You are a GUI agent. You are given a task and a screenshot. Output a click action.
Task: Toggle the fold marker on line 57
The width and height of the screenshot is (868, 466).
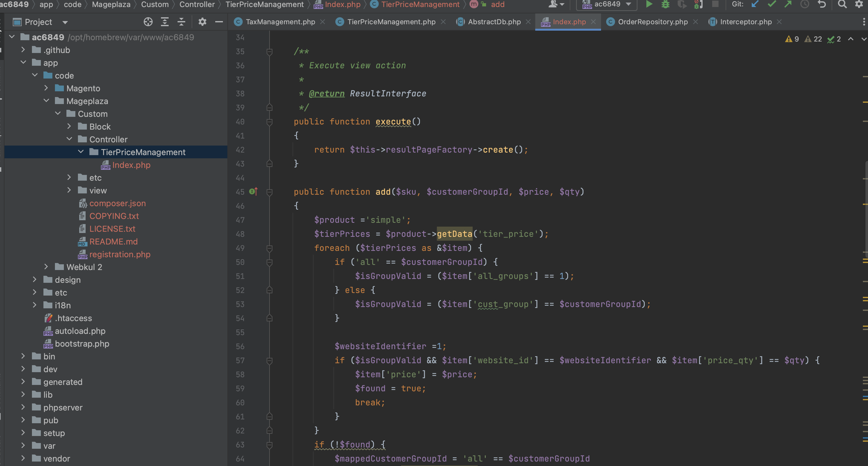tap(269, 361)
